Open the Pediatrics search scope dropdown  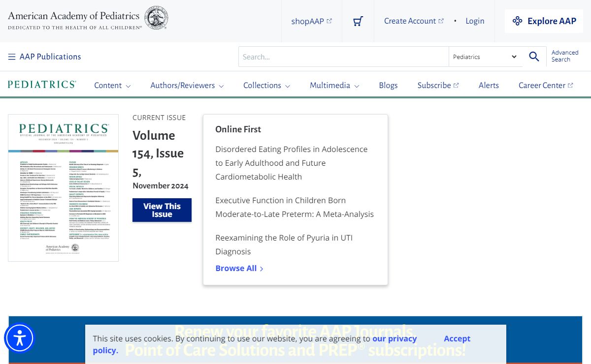tap(485, 57)
